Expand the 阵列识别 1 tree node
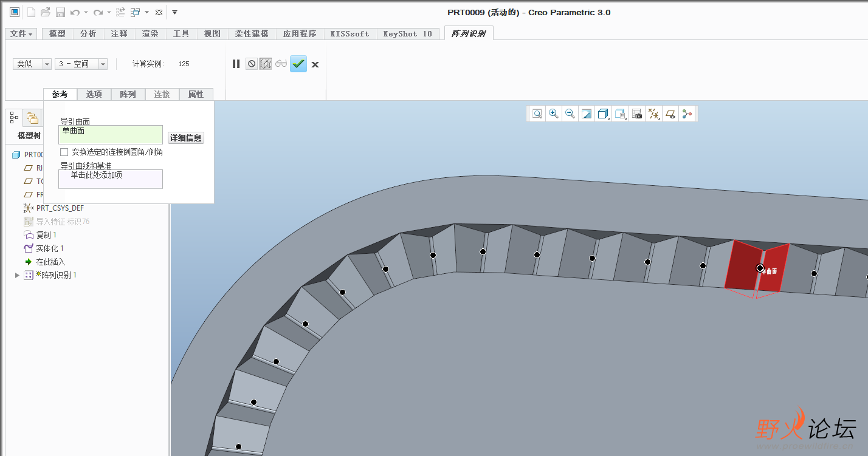This screenshot has height=456, width=868. [x=17, y=275]
